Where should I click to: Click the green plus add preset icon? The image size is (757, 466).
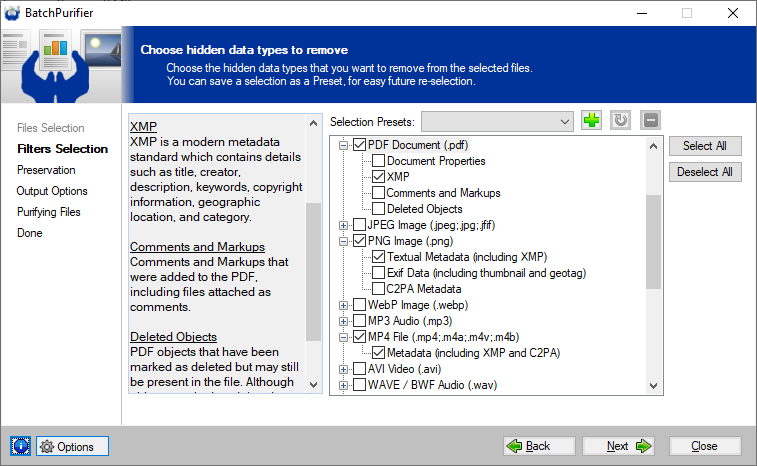[591, 121]
